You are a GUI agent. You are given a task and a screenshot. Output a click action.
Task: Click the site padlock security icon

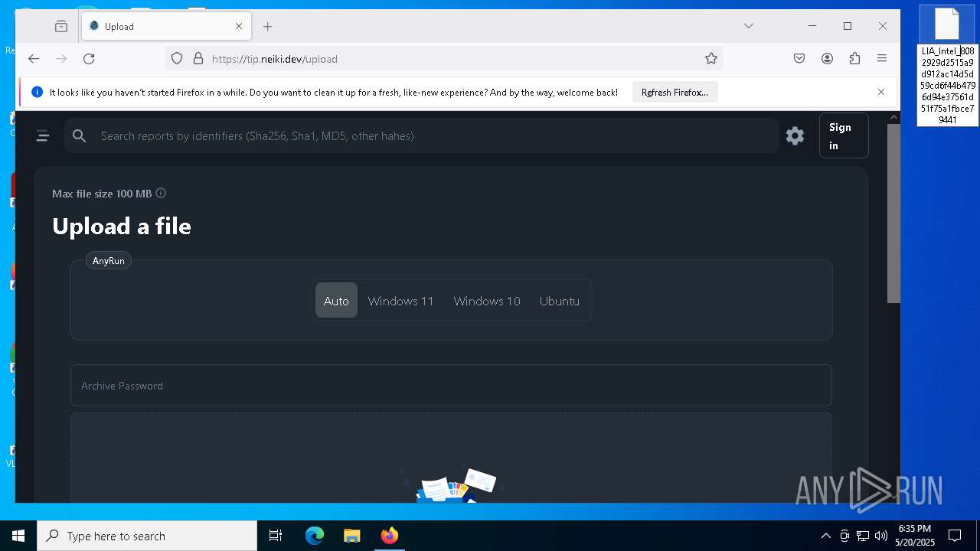tap(198, 59)
